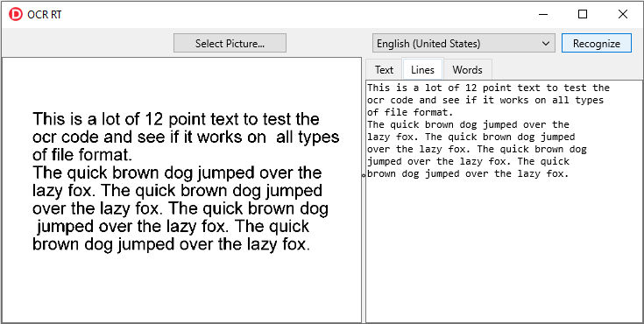Maximize the OCR RT window

pos(583,14)
